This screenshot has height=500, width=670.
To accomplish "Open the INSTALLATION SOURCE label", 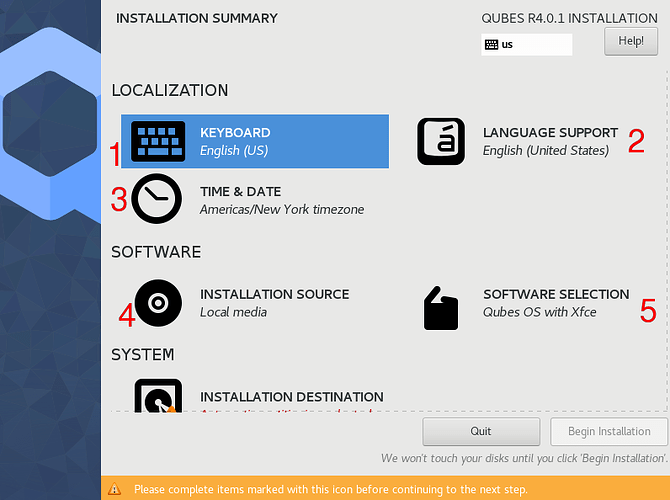I will [x=275, y=294].
